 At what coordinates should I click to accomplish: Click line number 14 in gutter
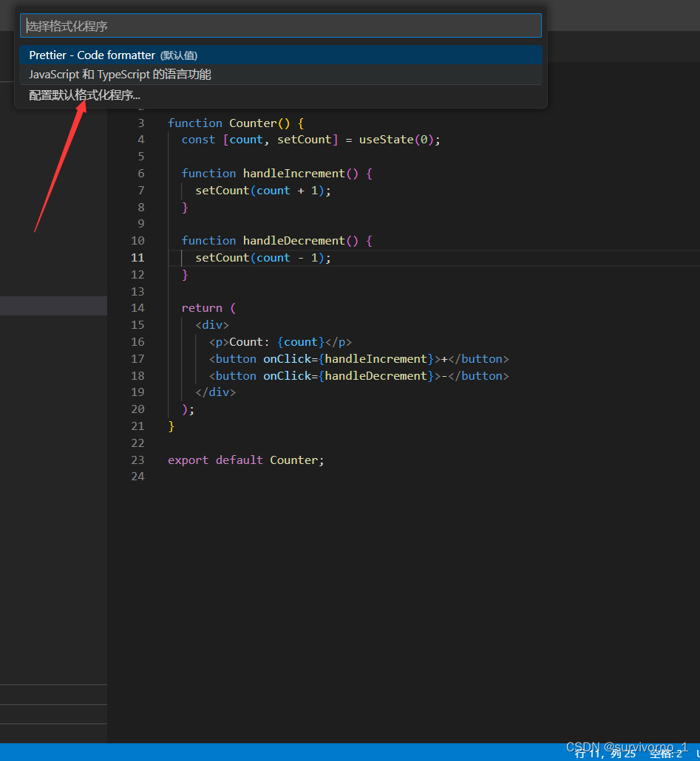click(138, 307)
